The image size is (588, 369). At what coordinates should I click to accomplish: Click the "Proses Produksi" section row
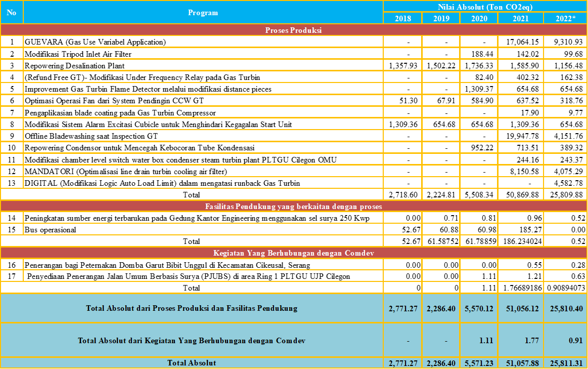click(294, 30)
